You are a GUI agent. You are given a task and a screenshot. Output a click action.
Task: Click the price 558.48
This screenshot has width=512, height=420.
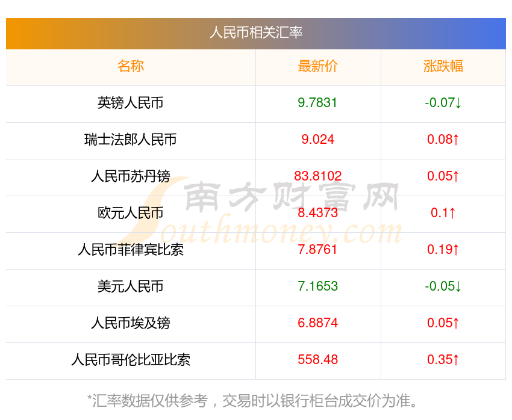point(317,360)
